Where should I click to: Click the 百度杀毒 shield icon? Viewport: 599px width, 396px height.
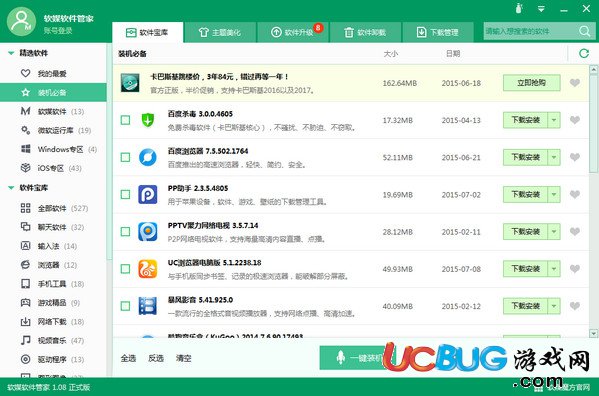point(147,120)
